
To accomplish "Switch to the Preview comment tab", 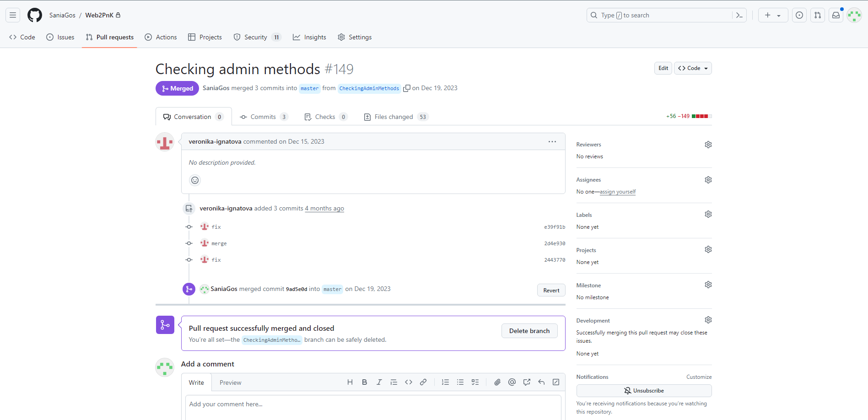I will click(x=230, y=382).
